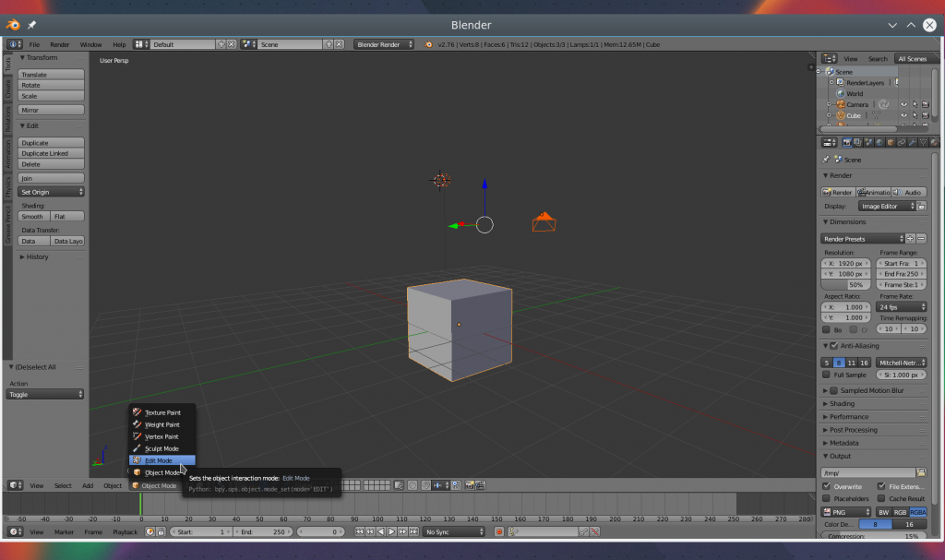945x560 pixels.
Task: Hide the Cube using its eye icon
Action: pos(903,116)
